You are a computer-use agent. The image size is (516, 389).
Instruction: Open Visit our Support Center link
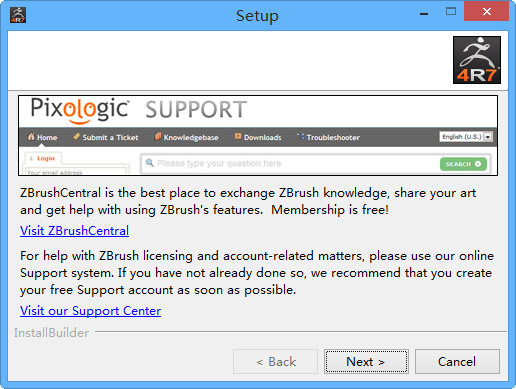point(90,311)
